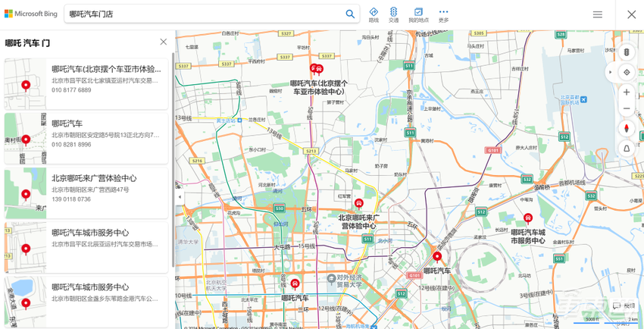644x329 pixels.
Task: Collapse the results side panel arrow
Action: pyautogui.click(x=179, y=197)
